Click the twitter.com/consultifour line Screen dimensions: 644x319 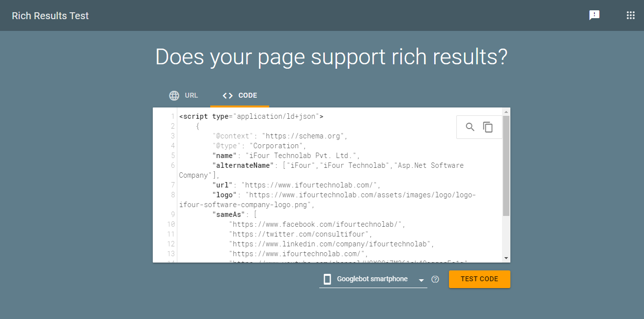click(x=301, y=234)
